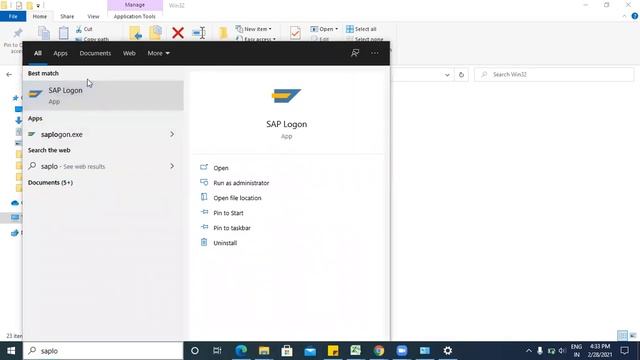Click Properties checkmark icon in ribbon
The width and height of the screenshot is (640, 360).
point(295,33)
